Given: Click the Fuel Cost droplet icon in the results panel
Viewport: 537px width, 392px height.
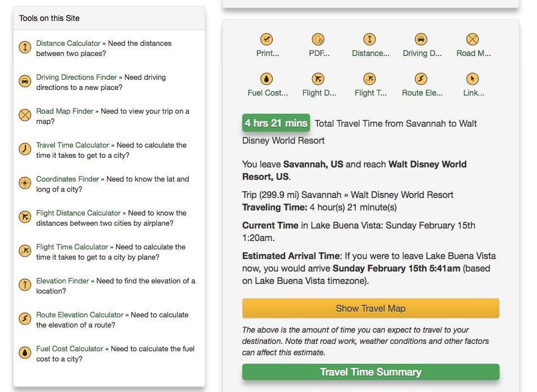Looking at the screenshot, I should [267, 79].
